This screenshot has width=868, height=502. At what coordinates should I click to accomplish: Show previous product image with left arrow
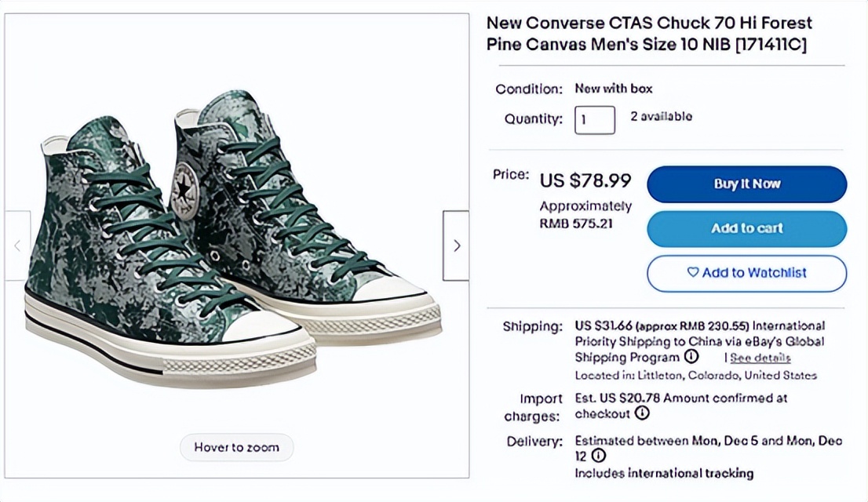[x=17, y=246]
